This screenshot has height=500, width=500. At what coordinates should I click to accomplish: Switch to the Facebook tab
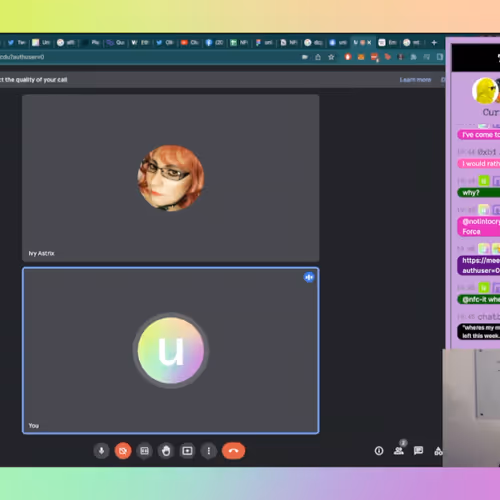215,43
